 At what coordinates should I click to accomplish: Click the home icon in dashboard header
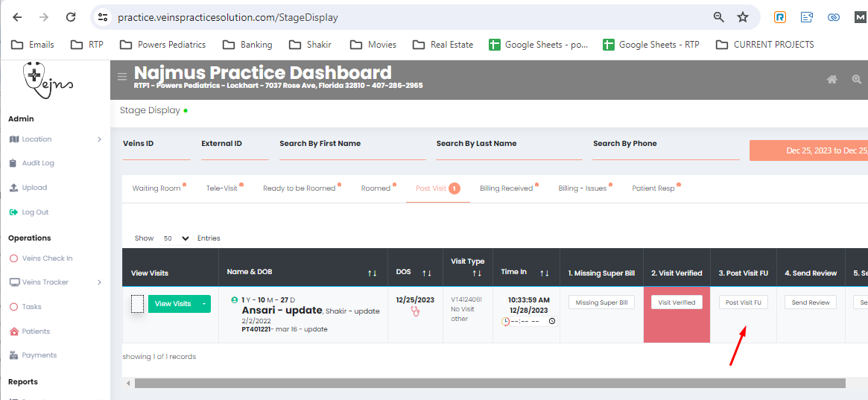pos(832,80)
